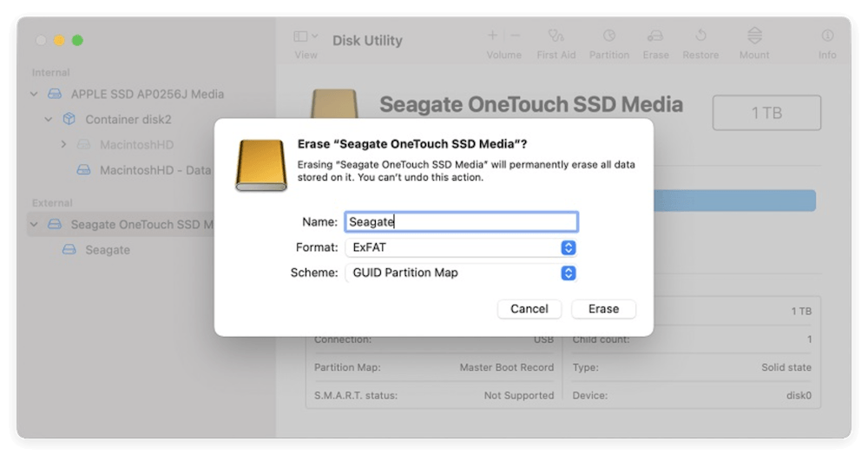Remove volume with minus icon
The width and height of the screenshot is (868, 455).
pyautogui.click(x=515, y=36)
